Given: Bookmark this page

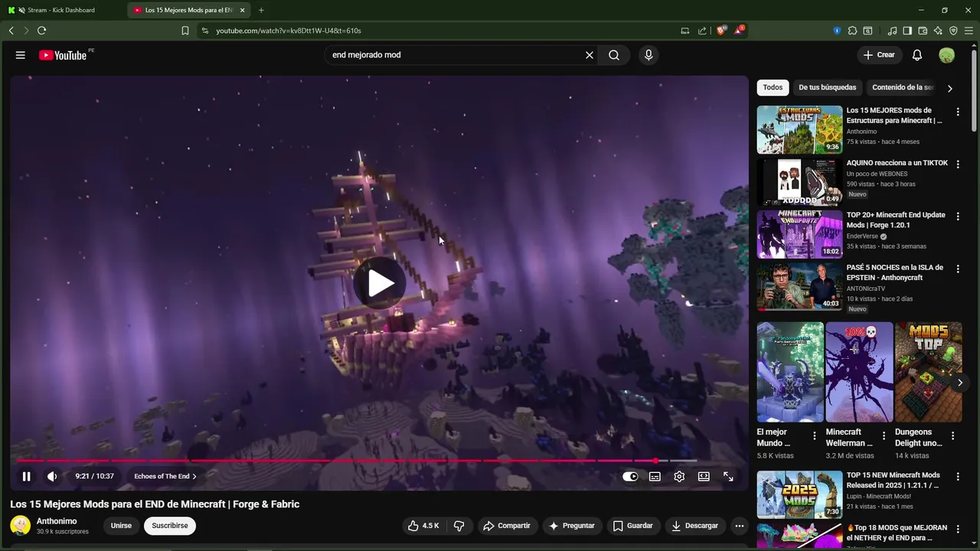Looking at the screenshot, I should 185,31.
